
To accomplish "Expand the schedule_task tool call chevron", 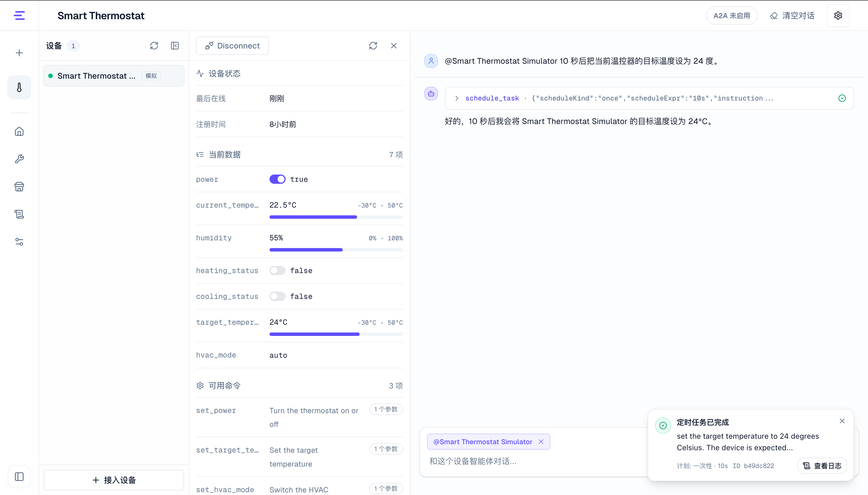I will (457, 98).
